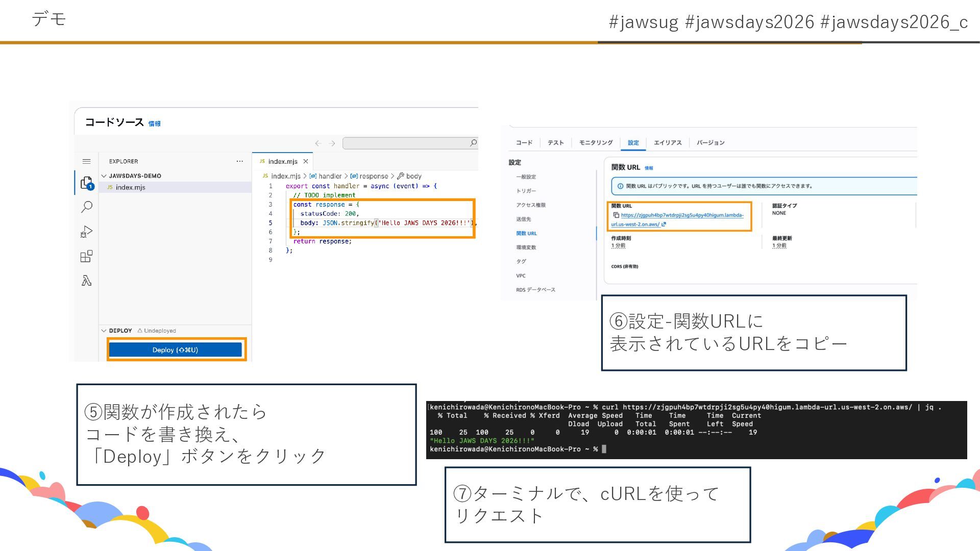Open the Search magnifier in activity bar

(x=86, y=207)
